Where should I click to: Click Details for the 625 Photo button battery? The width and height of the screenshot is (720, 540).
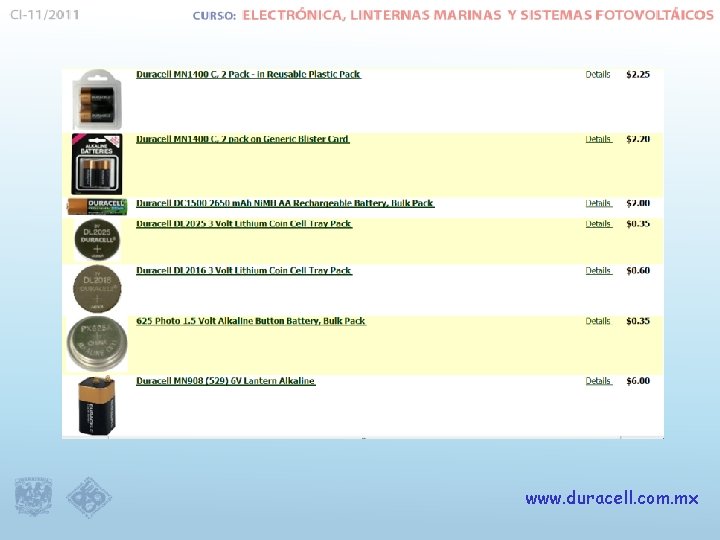(598, 321)
